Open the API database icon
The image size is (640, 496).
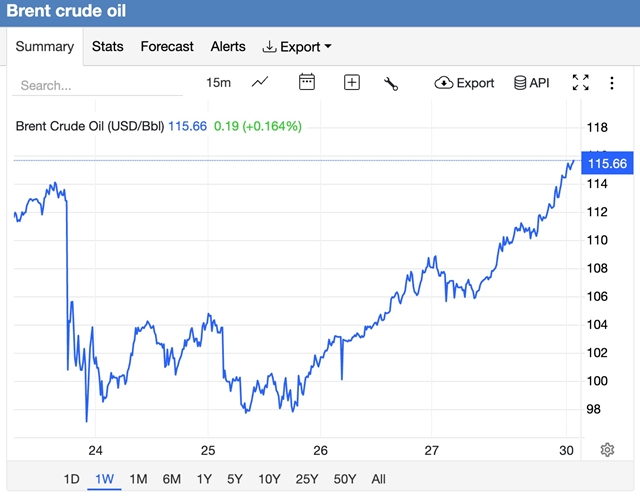click(x=532, y=83)
